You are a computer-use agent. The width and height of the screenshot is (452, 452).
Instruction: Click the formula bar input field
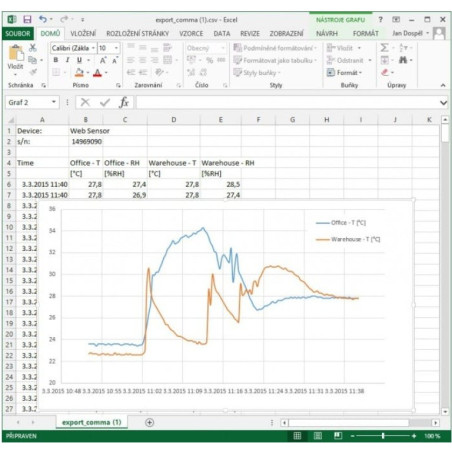click(x=287, y=102)
